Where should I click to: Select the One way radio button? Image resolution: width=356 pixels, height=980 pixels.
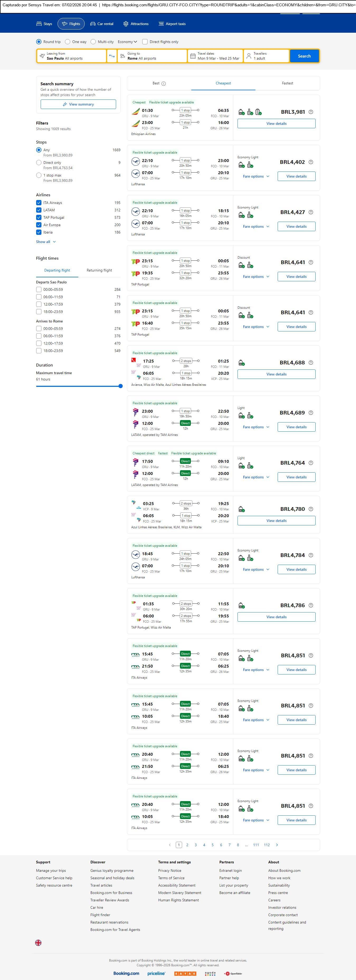68,42
